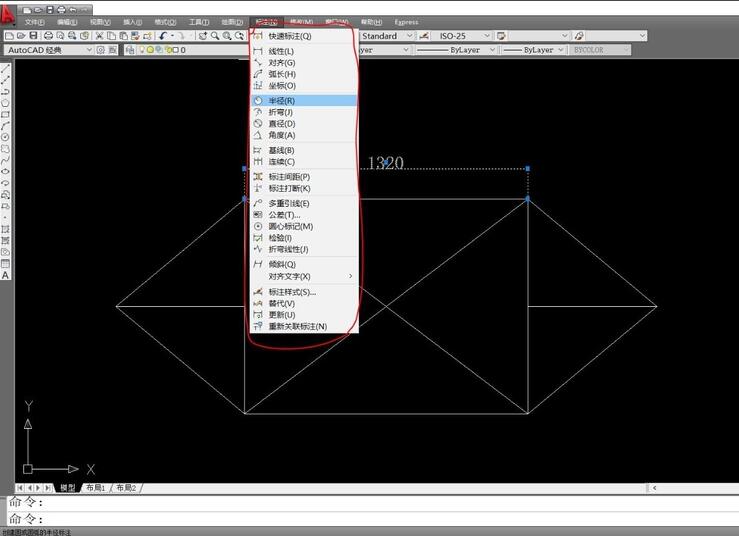
Task: Click the horizontal scrollbar left arrow
Action: 655,487
